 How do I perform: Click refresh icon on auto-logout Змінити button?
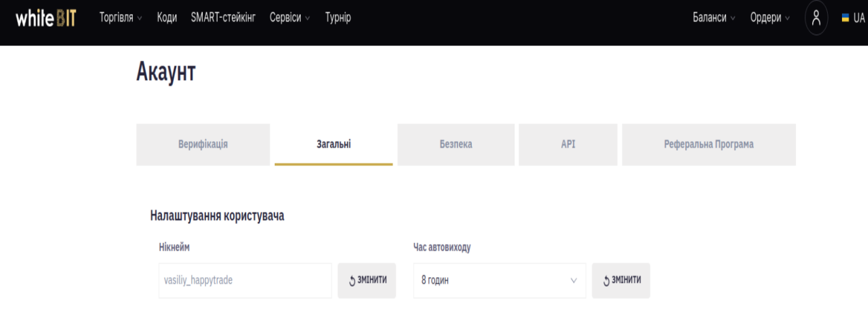(x=606, y=280)
